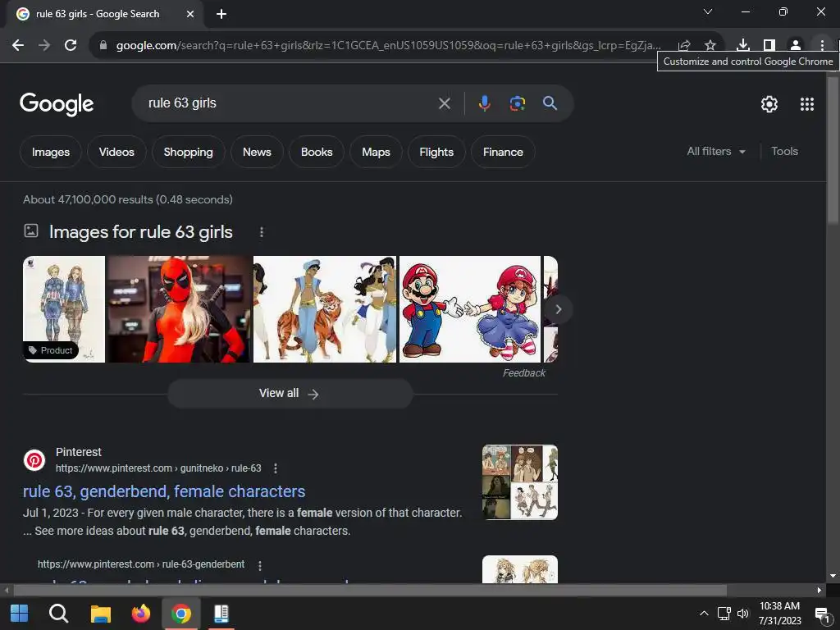Open Chrome three-dot menu

click(822, 45)
